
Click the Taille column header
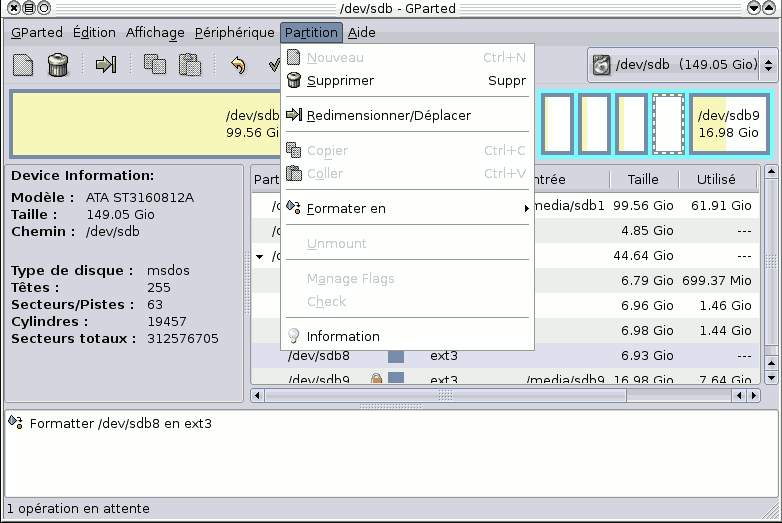point(643,179)
